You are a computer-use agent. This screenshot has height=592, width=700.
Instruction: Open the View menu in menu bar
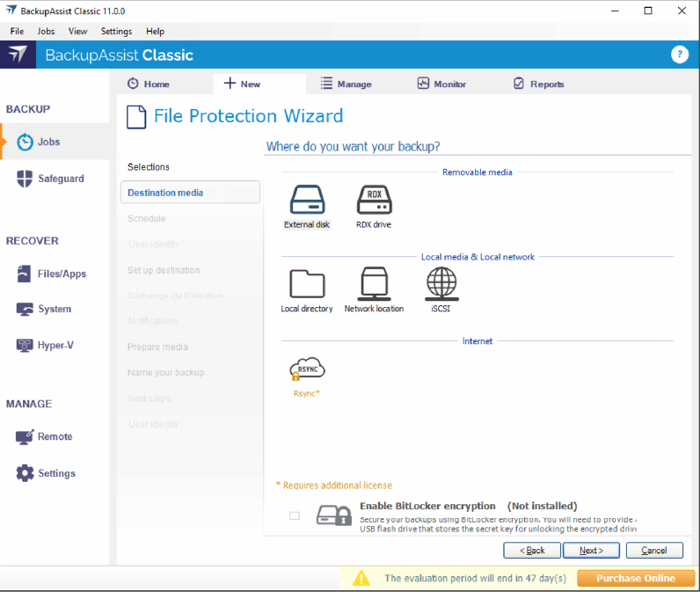click(77, 31)
